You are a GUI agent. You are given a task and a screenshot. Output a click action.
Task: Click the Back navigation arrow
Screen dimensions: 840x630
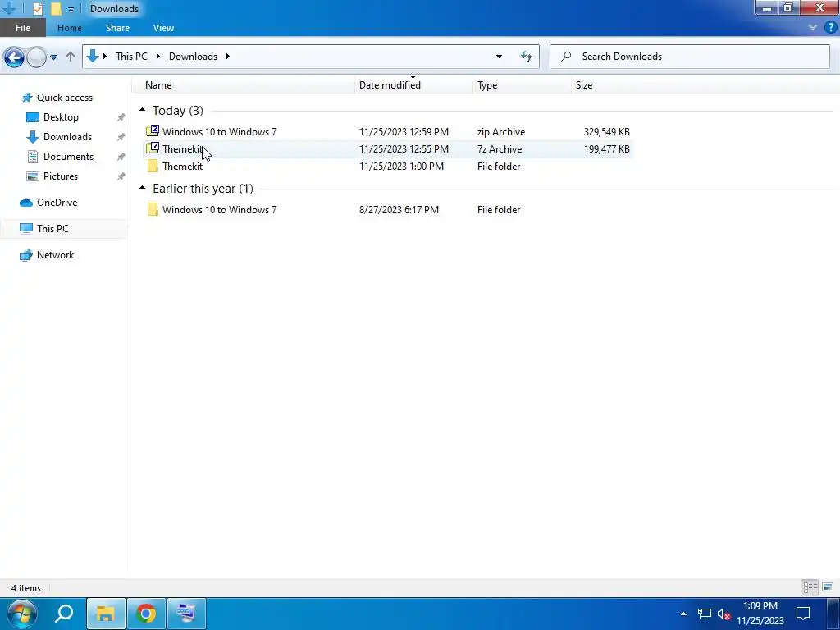click(x=14, y=57)
